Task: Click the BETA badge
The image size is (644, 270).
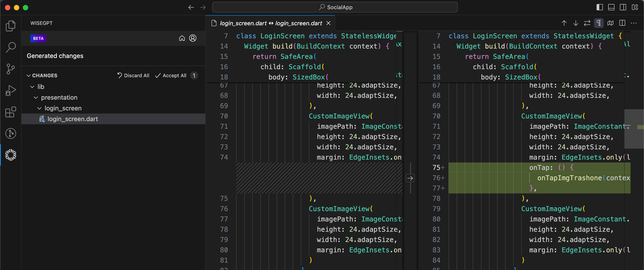Action: 38,38
